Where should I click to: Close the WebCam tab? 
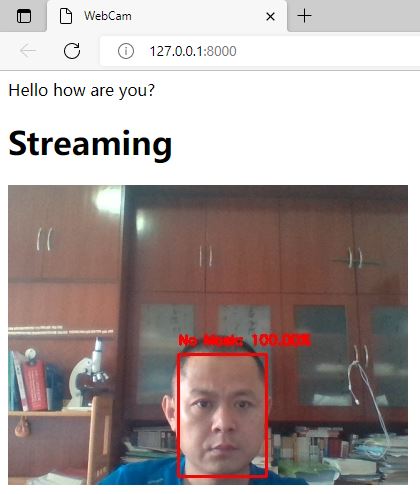pos(271,16)
